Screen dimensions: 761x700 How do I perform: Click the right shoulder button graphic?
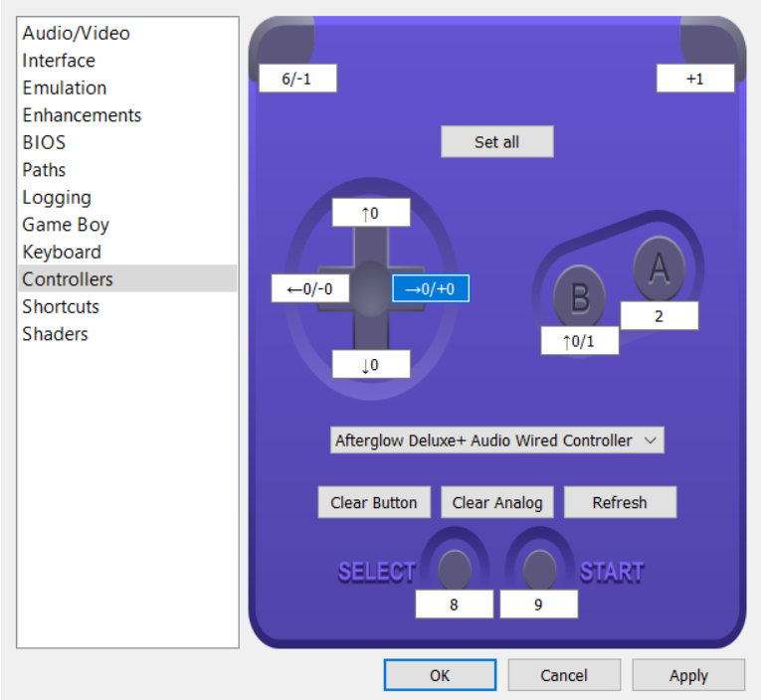click(711, 40)
